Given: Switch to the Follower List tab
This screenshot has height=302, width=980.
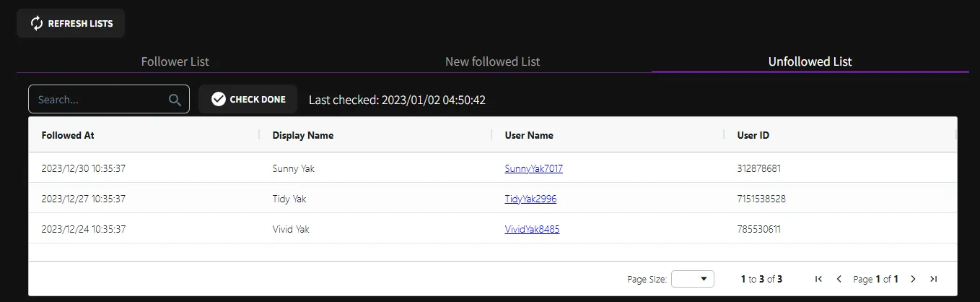Looking at the screenshot, I should coord(175,61).
